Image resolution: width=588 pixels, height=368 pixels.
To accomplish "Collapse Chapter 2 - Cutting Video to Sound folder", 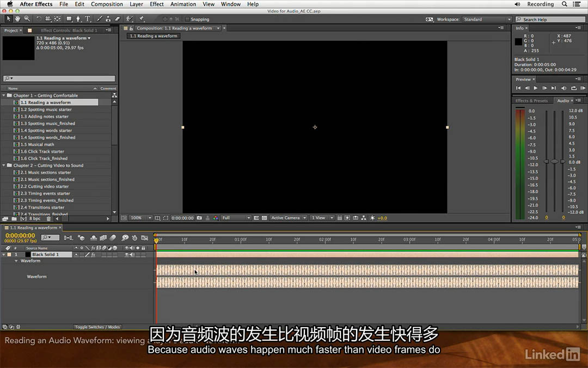I will click(4, 165).
